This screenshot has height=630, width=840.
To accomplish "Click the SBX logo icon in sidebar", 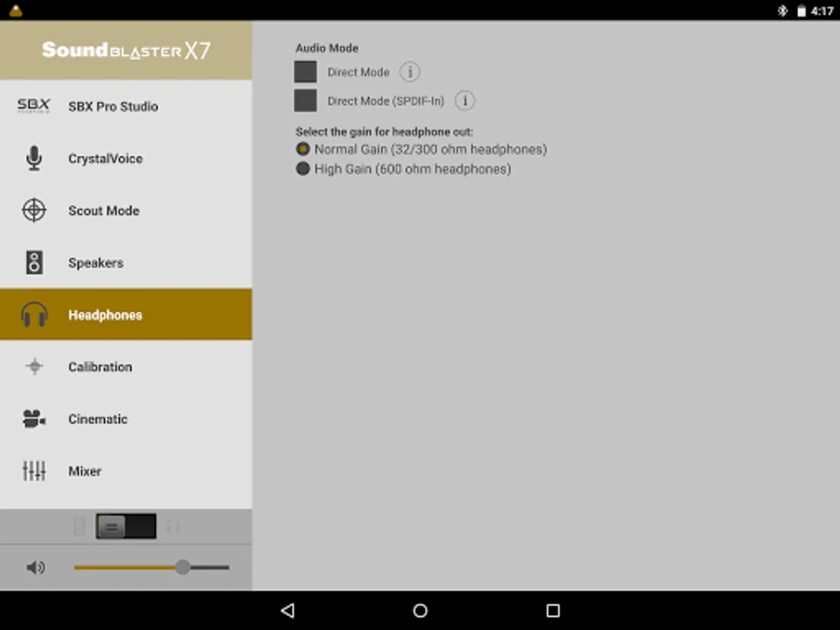I will [34, 106].
